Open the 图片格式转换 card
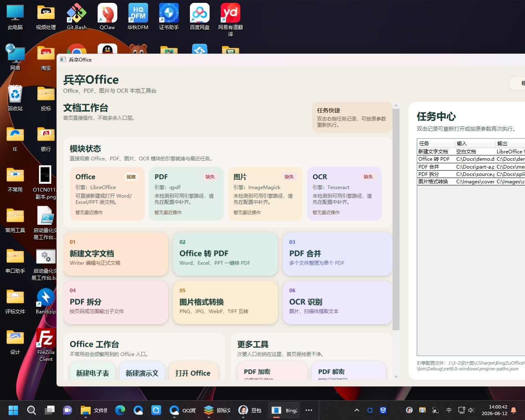 [x=226, y=303]
